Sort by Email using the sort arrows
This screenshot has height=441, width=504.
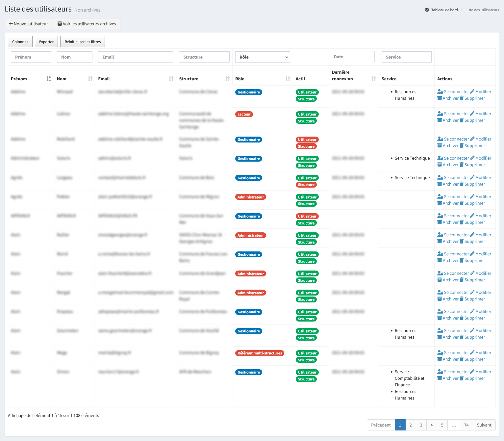coord(171,79)
